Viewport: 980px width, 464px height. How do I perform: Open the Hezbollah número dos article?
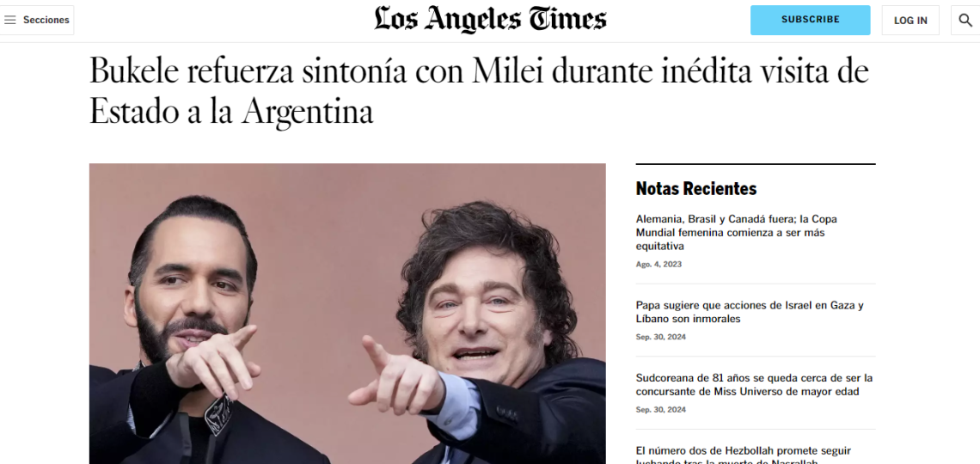click(743, 455)
